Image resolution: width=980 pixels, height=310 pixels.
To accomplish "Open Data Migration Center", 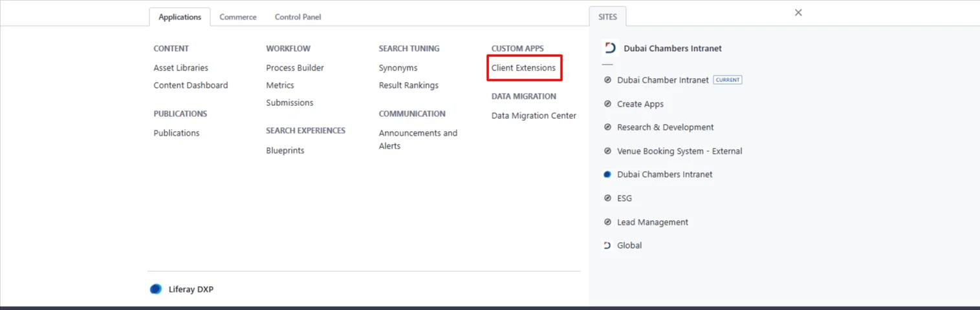I will (534, 116).
